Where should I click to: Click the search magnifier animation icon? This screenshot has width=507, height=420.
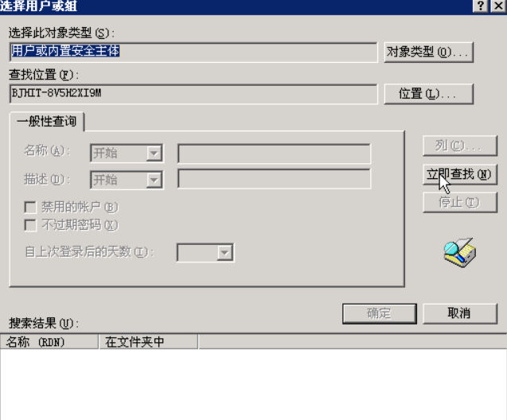point(459,252)
